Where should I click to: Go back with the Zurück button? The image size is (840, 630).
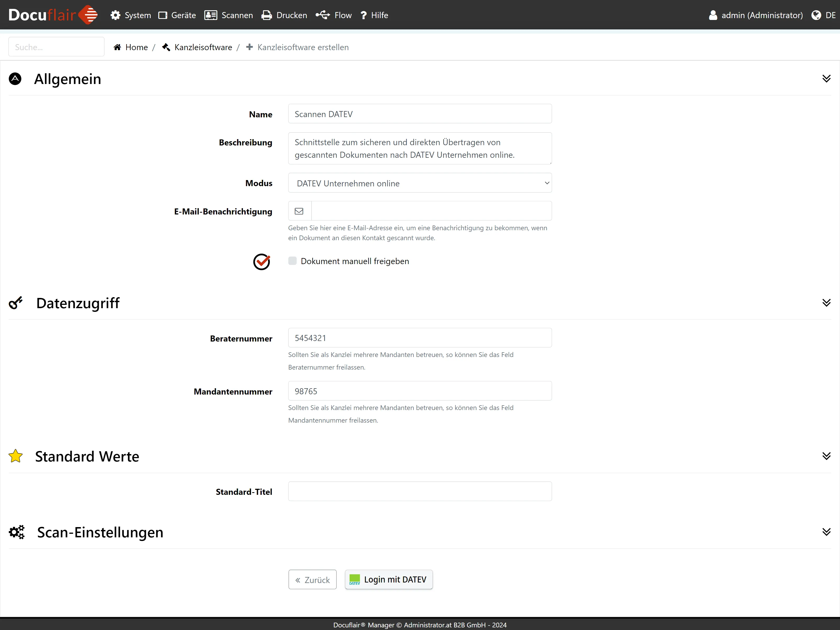click(312, 580)
